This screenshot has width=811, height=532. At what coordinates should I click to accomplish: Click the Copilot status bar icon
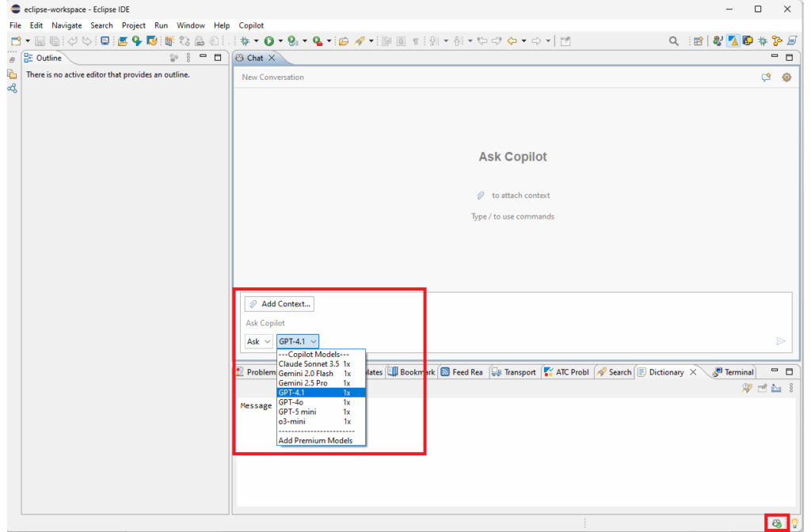[x=776, y=523]
